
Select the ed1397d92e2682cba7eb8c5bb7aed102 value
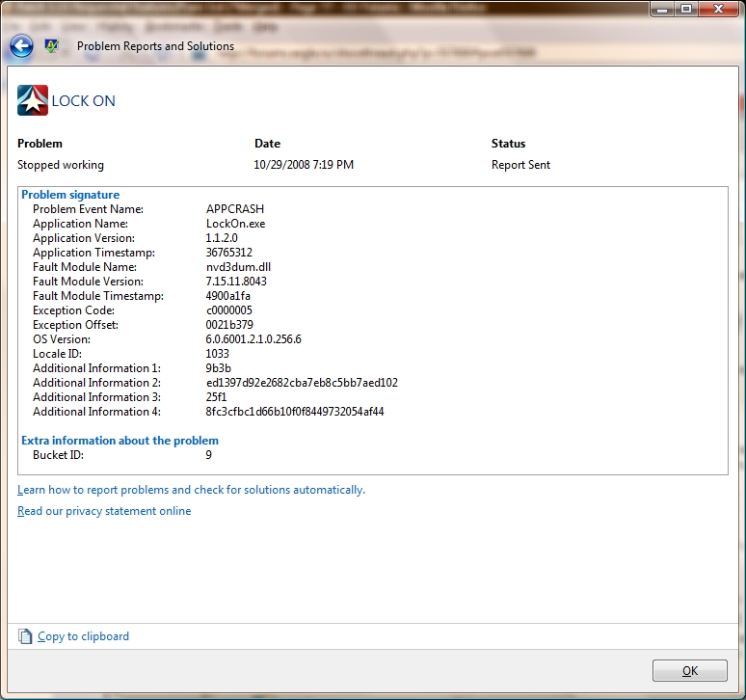click(302, 383)
